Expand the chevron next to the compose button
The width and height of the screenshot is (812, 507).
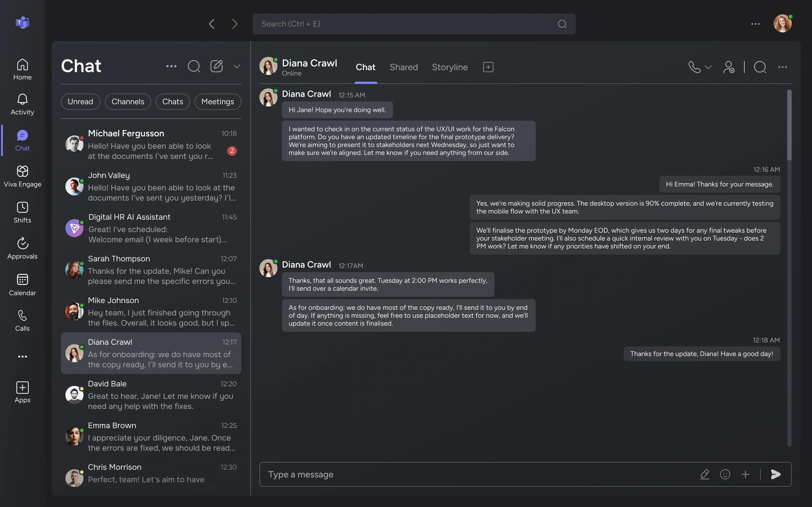(x=237, y=66)
